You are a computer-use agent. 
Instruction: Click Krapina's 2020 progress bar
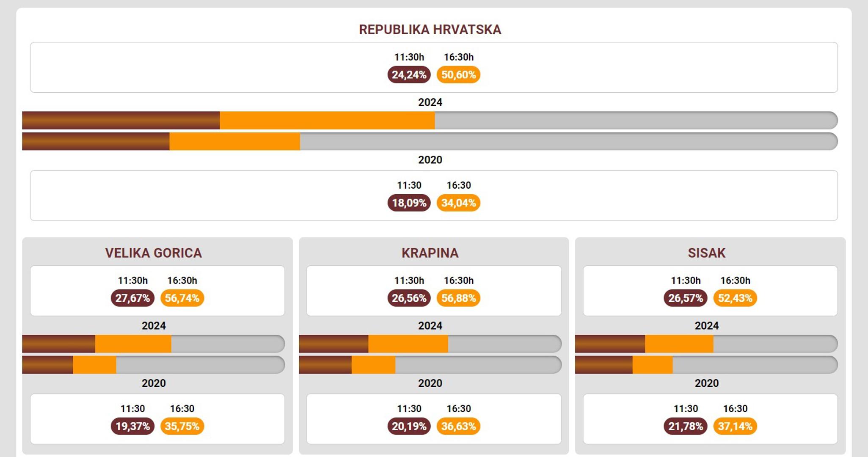coord(430,365)
